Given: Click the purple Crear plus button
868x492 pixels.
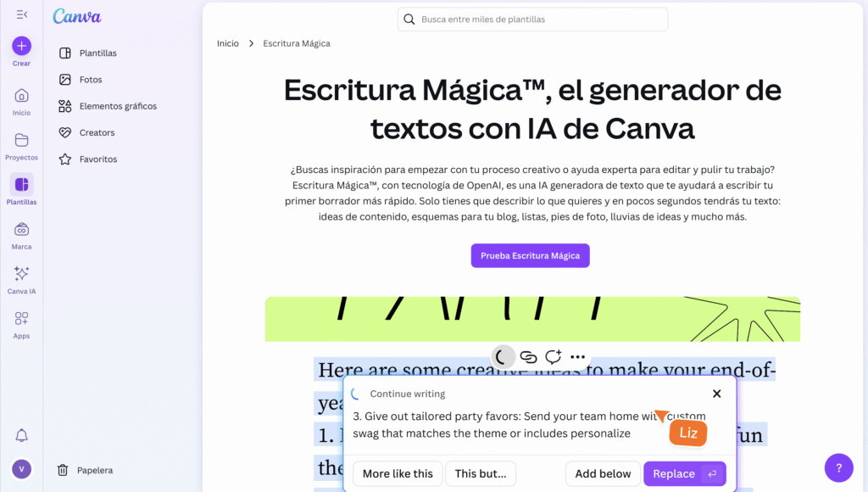Looking at the screenshot, I should [21, 46].
